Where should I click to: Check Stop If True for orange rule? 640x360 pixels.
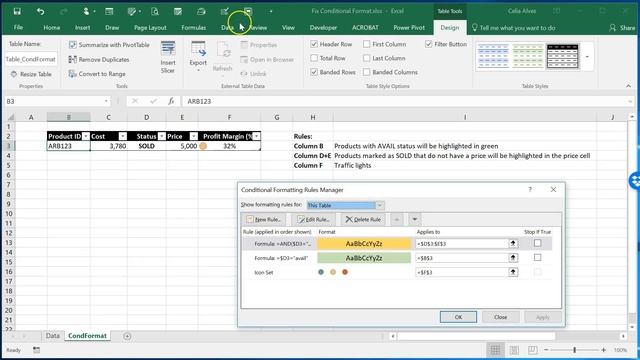(x=538, y=243)
